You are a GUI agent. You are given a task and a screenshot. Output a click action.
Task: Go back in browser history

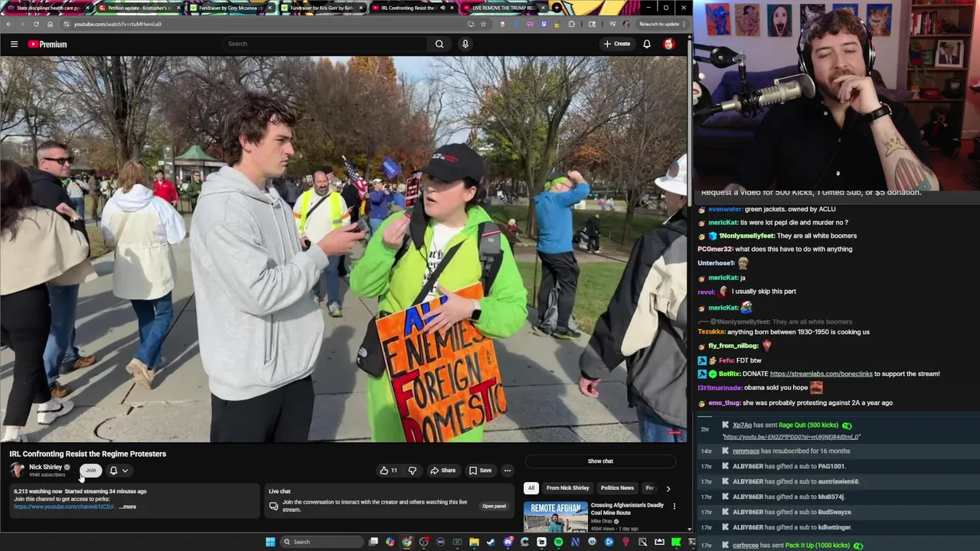(8, 24)
